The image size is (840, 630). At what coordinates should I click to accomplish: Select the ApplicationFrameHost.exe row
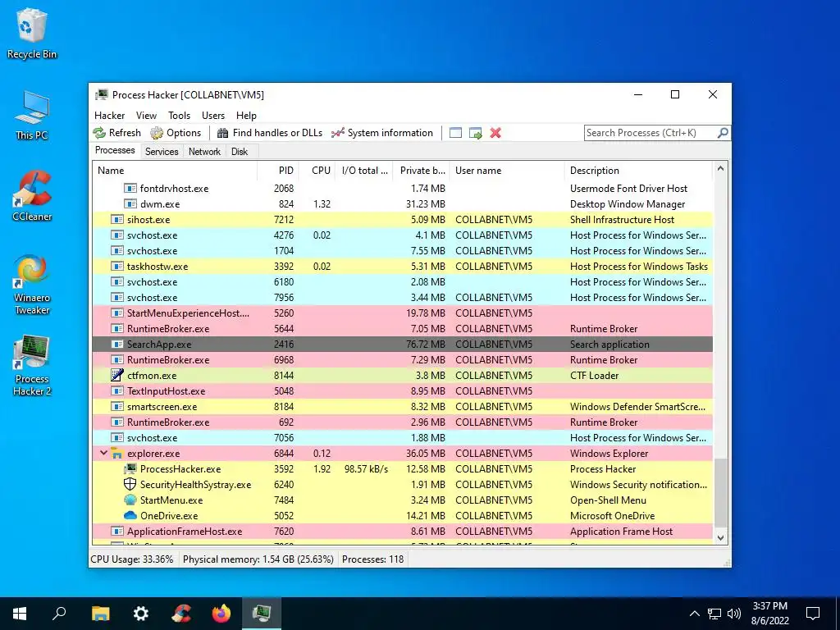pos(402,532)
